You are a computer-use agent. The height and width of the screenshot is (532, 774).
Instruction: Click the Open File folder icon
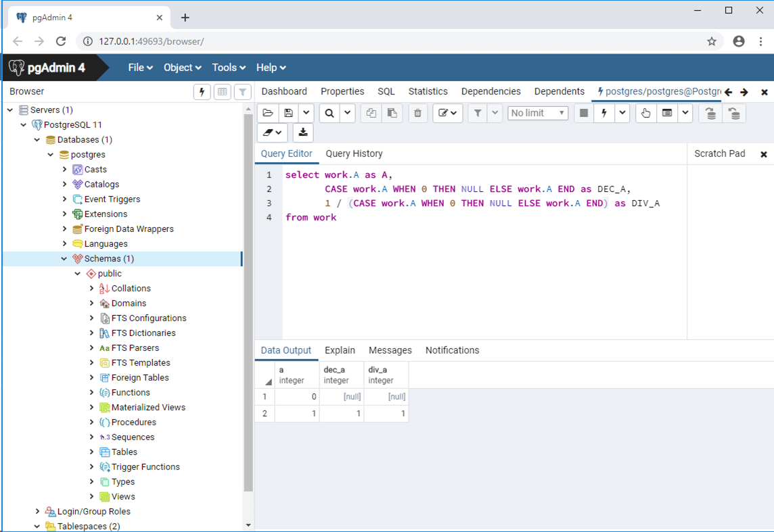(268, 113)
